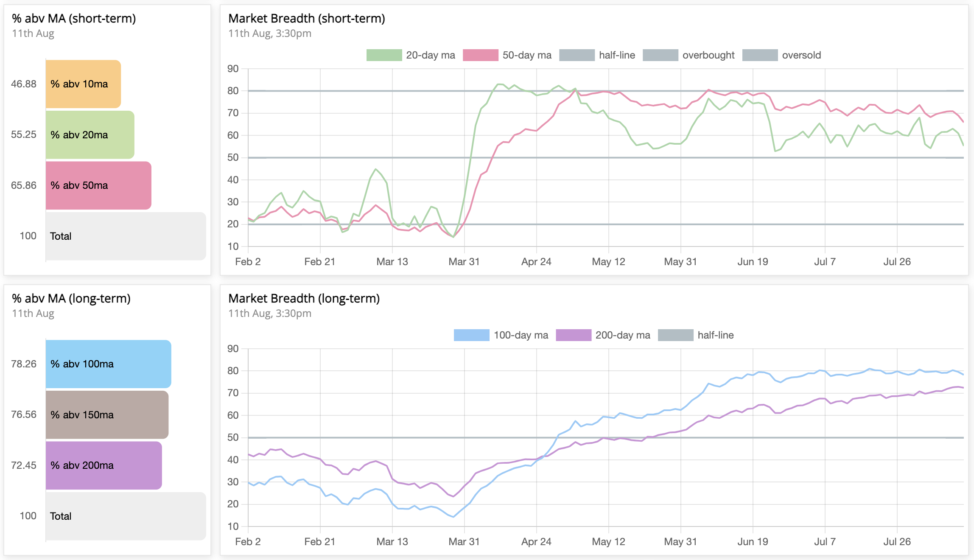The width and height of the screenshot is (974, 560).
Task: Select the % abv 50ma bar
Action: (98, 185)
